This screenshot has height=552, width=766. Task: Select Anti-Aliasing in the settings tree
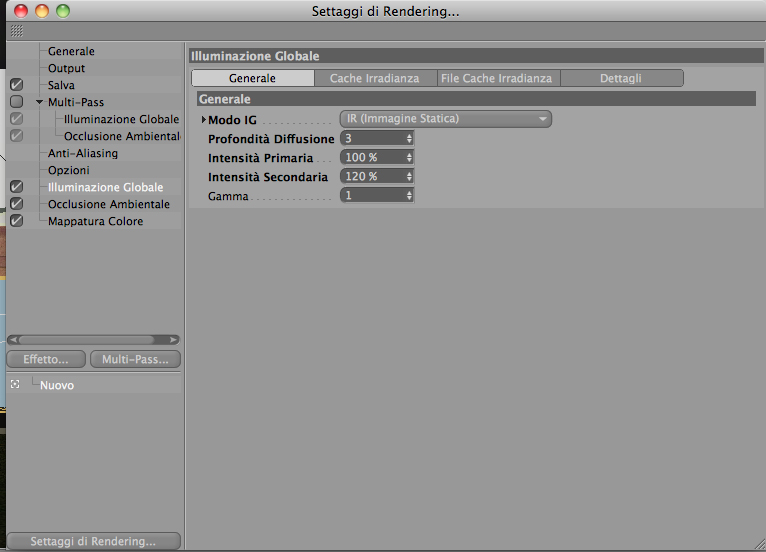pos(83,153)
